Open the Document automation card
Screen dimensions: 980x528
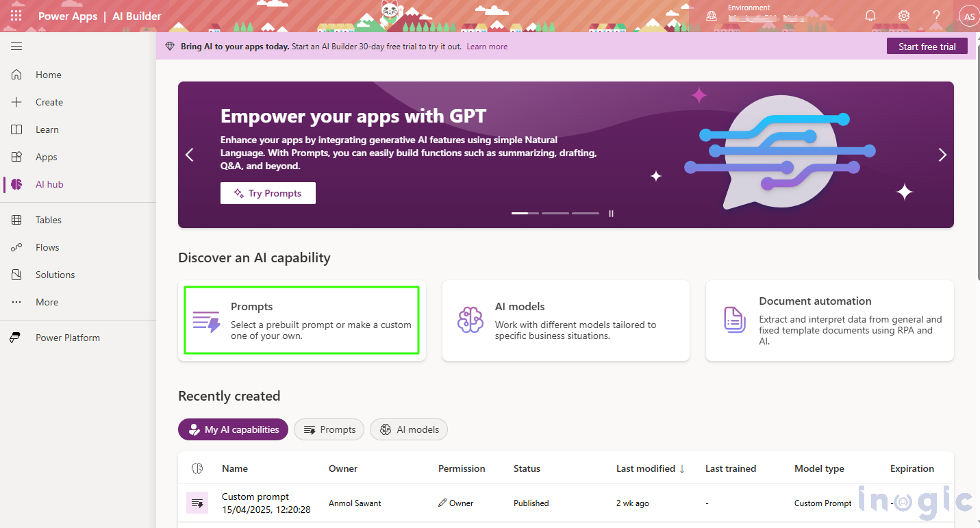point(830,320)
